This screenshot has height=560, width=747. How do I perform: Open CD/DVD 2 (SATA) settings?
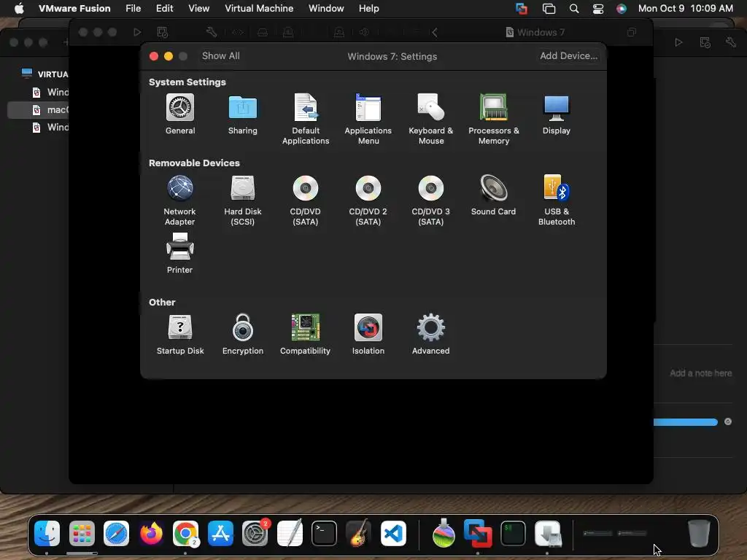[x=368, y=200]
